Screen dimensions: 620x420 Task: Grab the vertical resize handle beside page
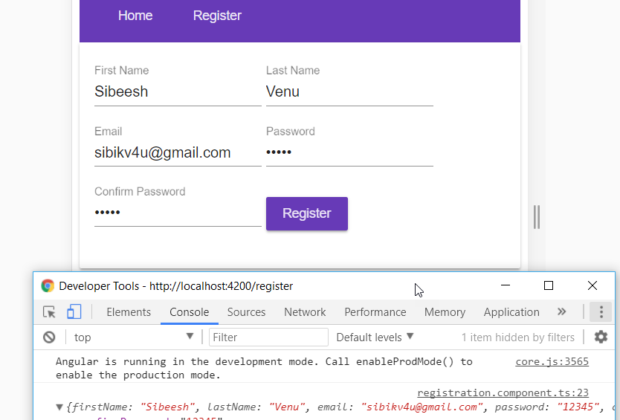click(x=537, y=217)
